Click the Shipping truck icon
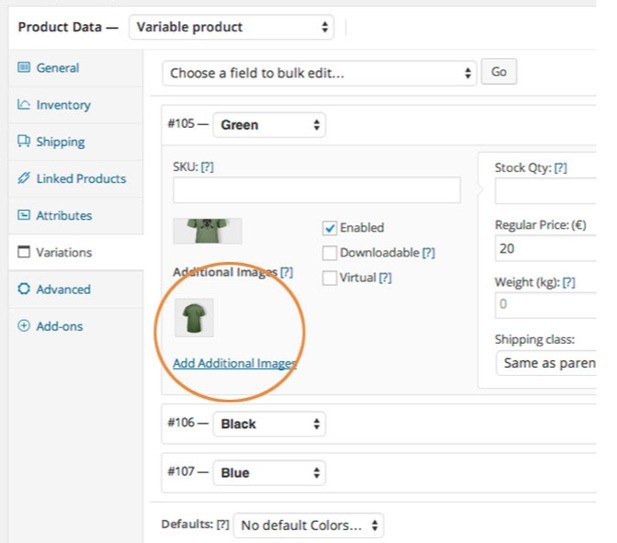 pyautogui.click(x=24, y=142)
